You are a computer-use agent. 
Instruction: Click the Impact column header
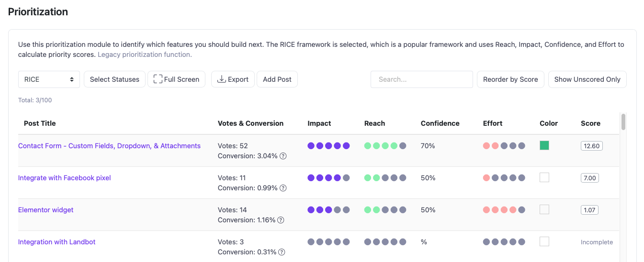coord(319,123)
